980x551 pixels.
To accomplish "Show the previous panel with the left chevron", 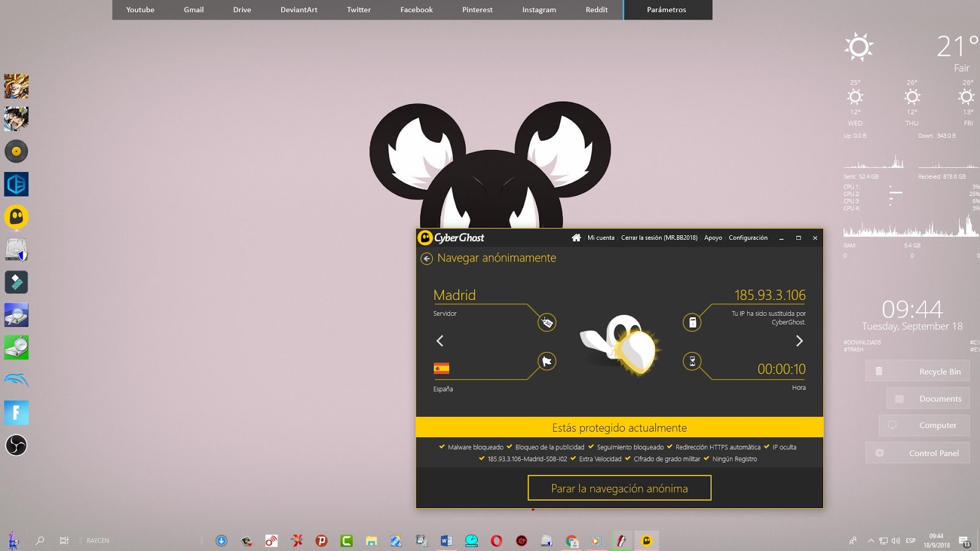I will (x=440, y=340).
